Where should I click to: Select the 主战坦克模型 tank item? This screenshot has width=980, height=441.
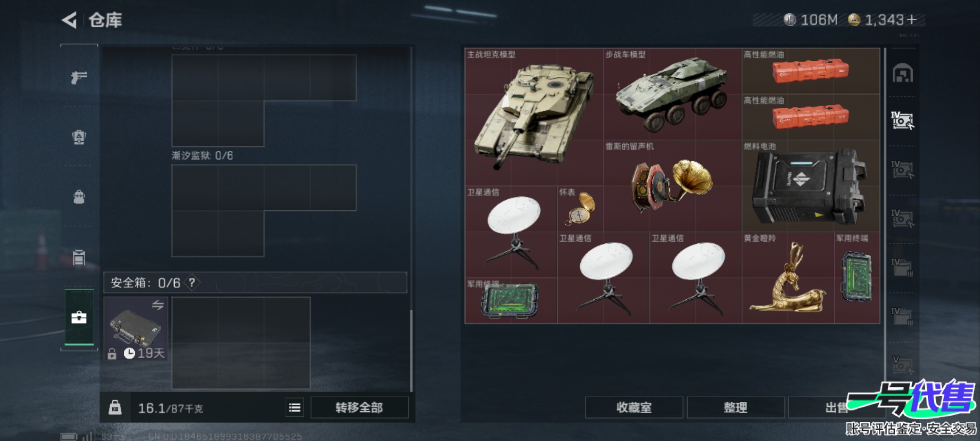pyautogui.click(x=534, y=117)
